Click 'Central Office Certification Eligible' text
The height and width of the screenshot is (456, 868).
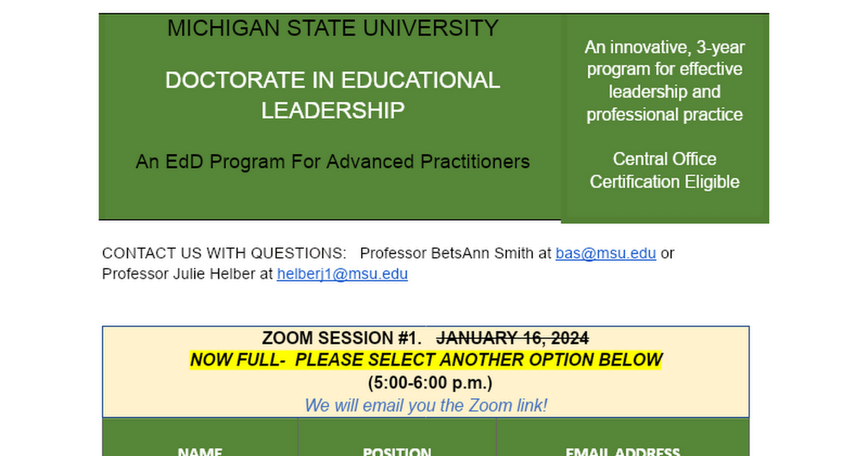(x=664, y=170)
